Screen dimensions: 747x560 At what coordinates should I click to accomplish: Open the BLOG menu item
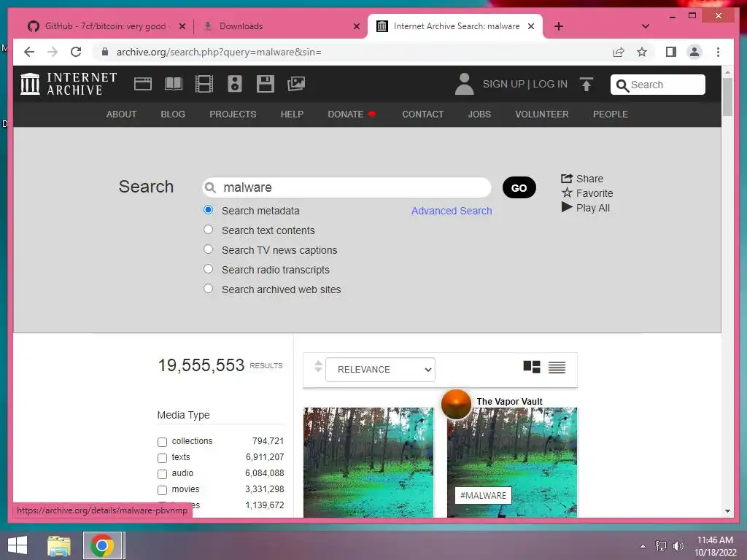(173, 114)
